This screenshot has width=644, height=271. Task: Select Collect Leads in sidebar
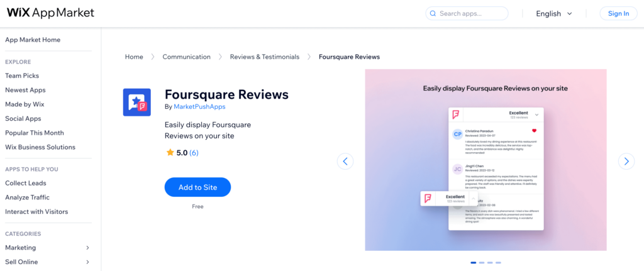[x=25, y=183]
